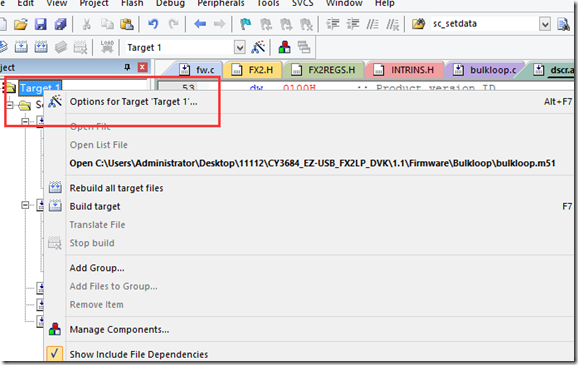The image size is (578, 365).
Task: Open Manage Components from the colored blocks toolbar icon
Action: coord(284,47)
